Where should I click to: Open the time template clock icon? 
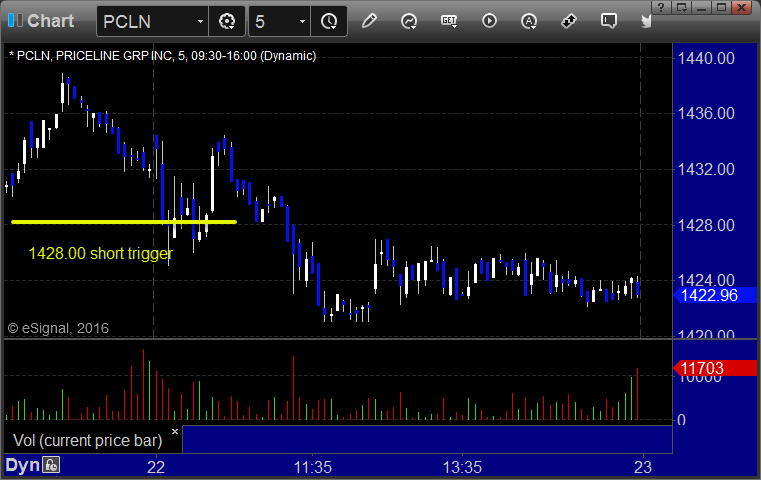pyautogui.click(x=329, y=21)
